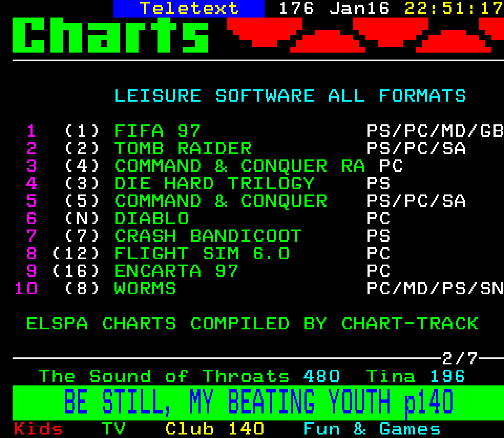This screenshot has width=504, height=438.
Task: Click the DIABLO chart entry
Action: pos(152,219)
